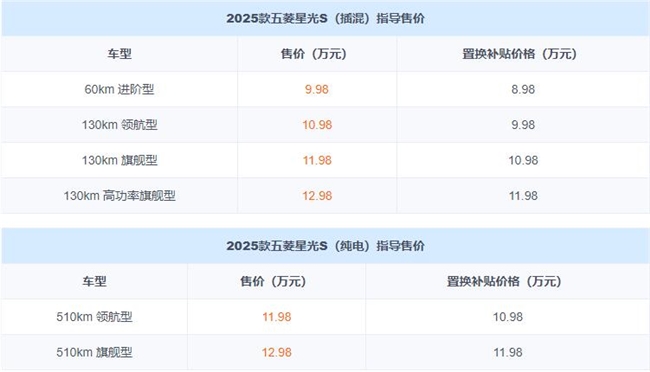Viewport: 650px width, 372px height.
Task: Click the 8.98 trade-in price for 60km 进阶型
Action: 523,89
